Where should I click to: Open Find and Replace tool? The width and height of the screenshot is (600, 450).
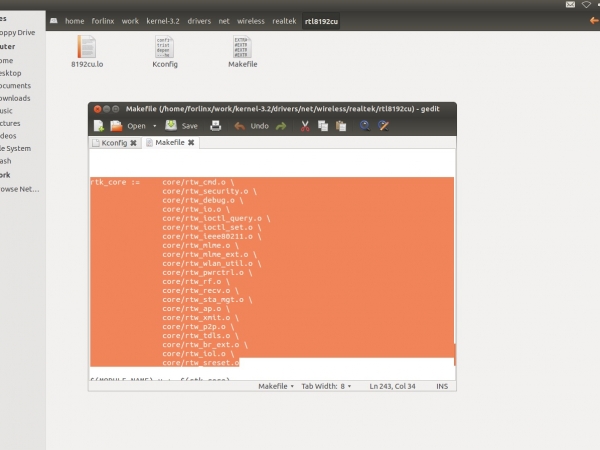[383, 126]
